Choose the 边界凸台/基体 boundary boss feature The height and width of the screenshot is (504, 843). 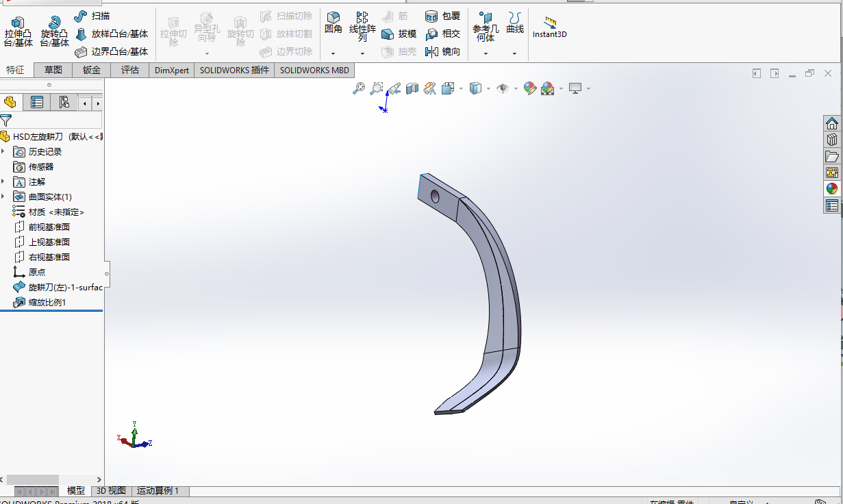point(111,51)
